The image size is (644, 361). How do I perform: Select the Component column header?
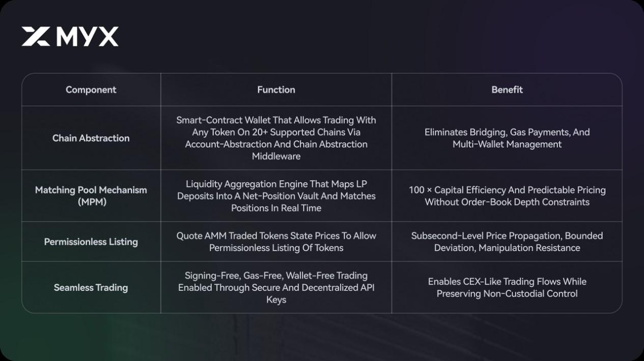(91, 90)
